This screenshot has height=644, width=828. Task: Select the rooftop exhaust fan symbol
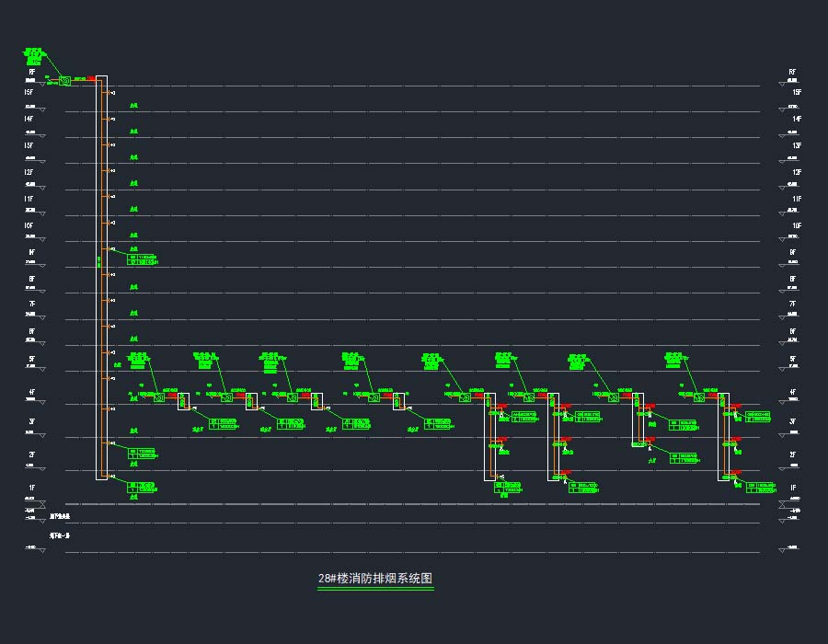point(64,81)
